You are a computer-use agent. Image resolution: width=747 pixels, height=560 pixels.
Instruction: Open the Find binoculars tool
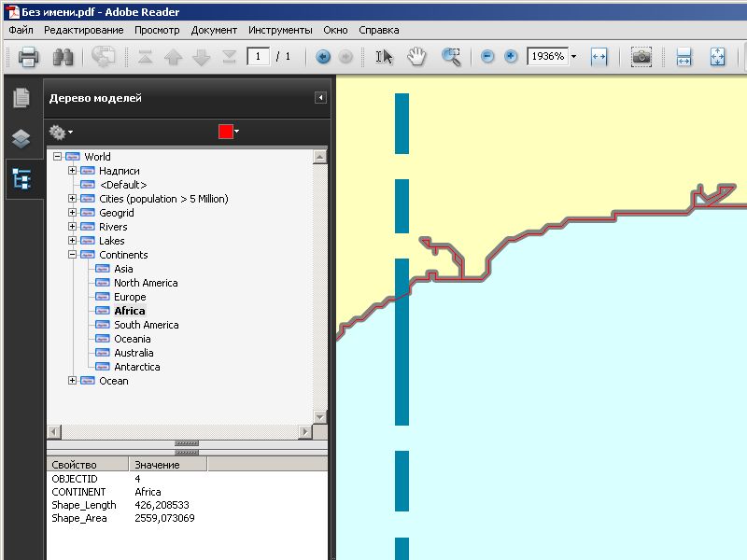[x=63, y=57]
